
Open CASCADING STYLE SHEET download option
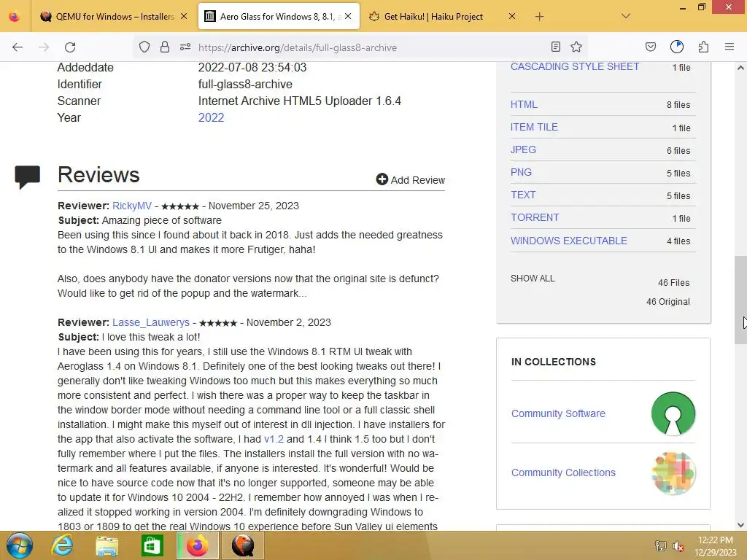pos(575,66)
